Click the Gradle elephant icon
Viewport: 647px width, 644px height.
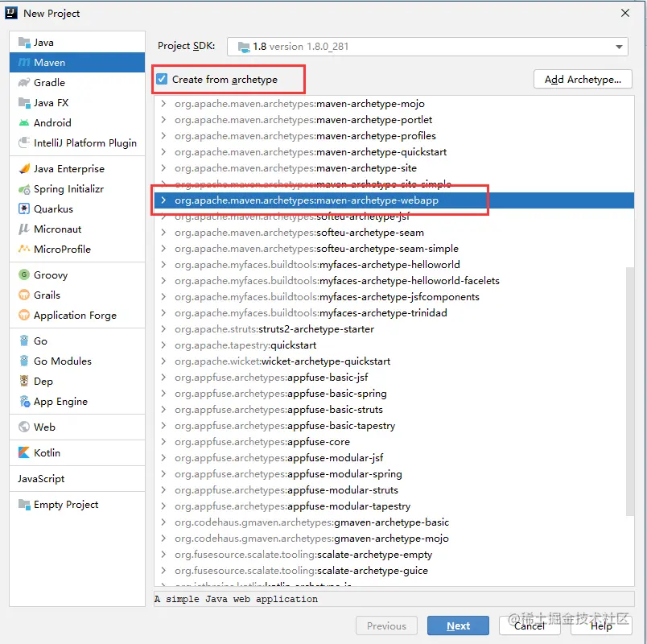point(24,83)
